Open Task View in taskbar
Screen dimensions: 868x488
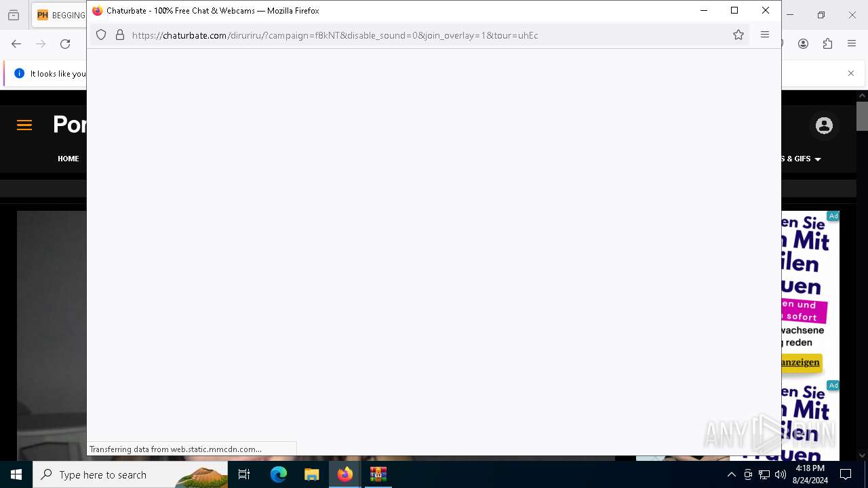coord(244,474)
